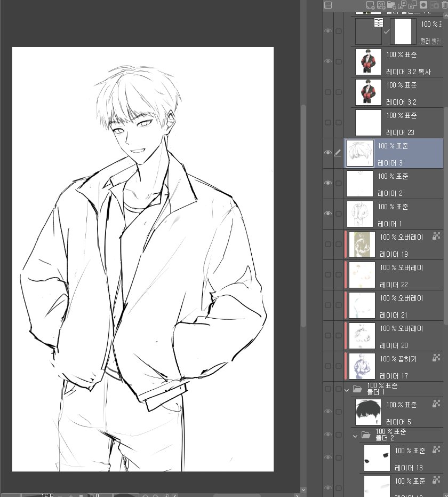Viewport: 448px width, 497px height.
Task: Select the 레이어 19 thumbnail
Action: 362,244
